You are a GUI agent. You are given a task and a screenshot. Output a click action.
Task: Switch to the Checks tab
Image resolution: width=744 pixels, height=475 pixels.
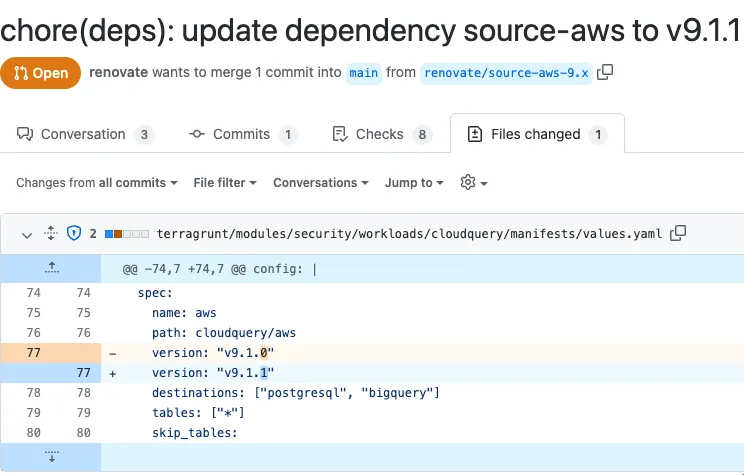382,134
